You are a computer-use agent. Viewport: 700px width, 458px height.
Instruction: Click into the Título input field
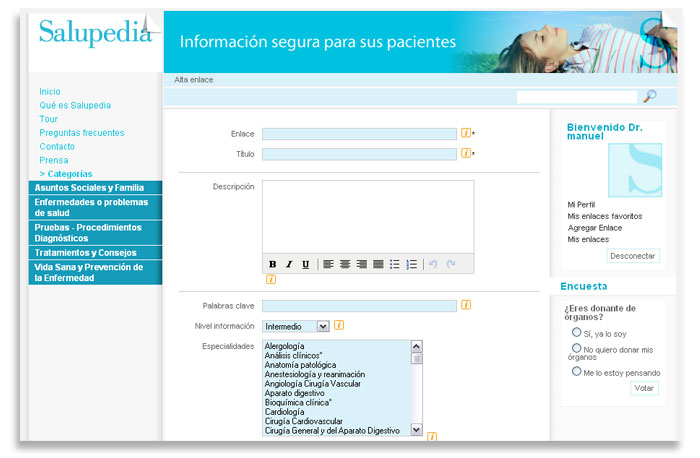click(x=359, y=154)
